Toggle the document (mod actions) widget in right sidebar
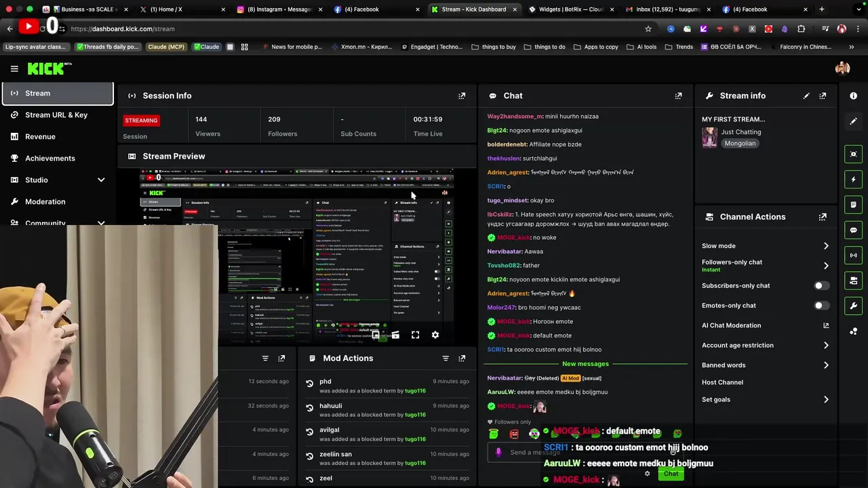This screenshot has height=488, width=868. click(853, 205)
